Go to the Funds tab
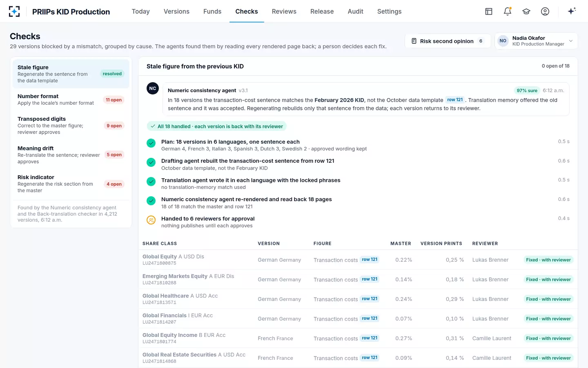Viewport: 588px width, 368px height. (x=212, y=11)
